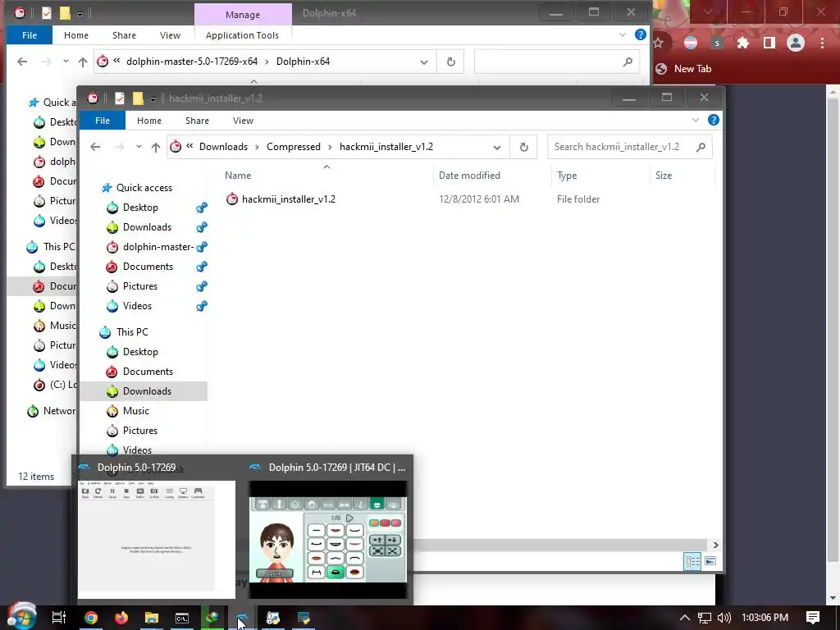Open recent locations dropdown in hackmii window

pos(139,147)
